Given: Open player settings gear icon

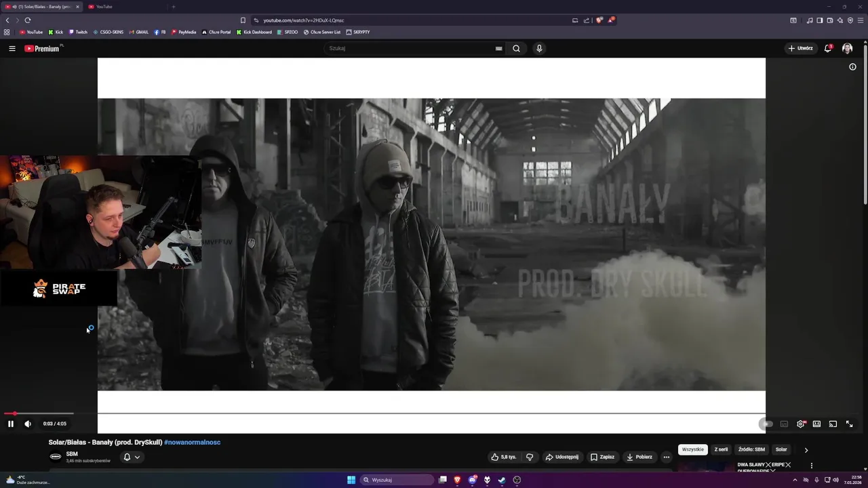Looking at the screenshot, I should [800, 424].
